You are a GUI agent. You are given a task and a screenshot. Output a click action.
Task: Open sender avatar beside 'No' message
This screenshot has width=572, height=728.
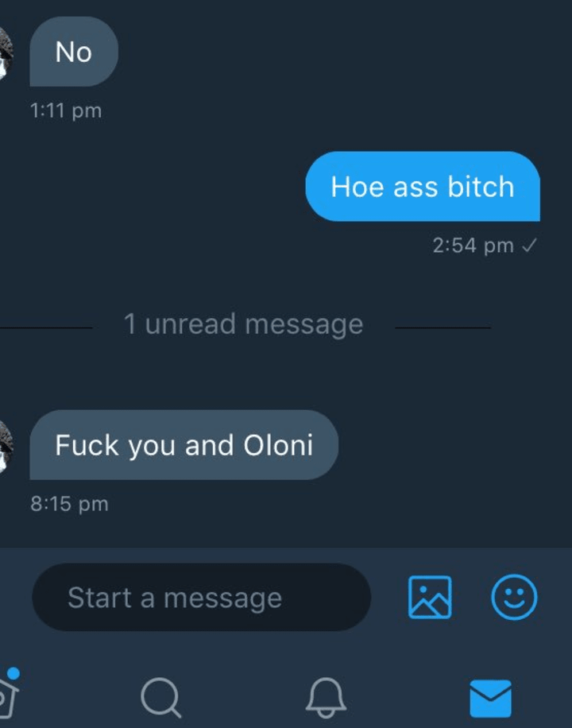click(x=6, y=52)
